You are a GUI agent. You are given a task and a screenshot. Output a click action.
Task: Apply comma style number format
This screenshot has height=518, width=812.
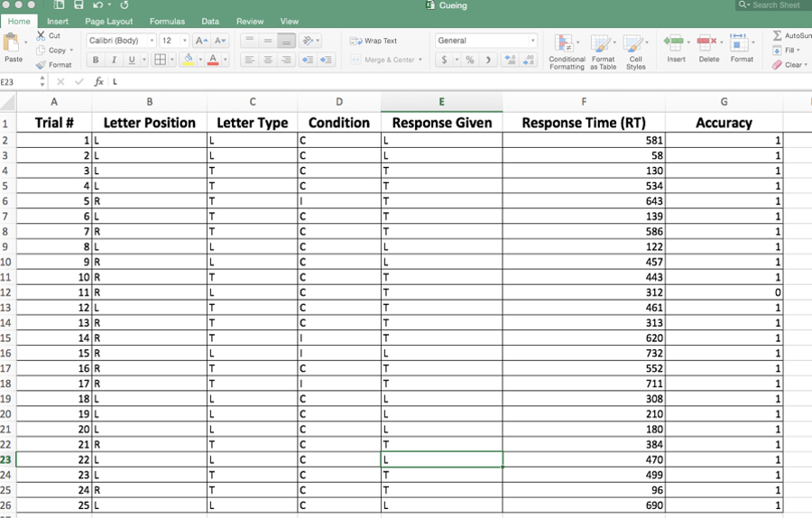tap(488, 60)
